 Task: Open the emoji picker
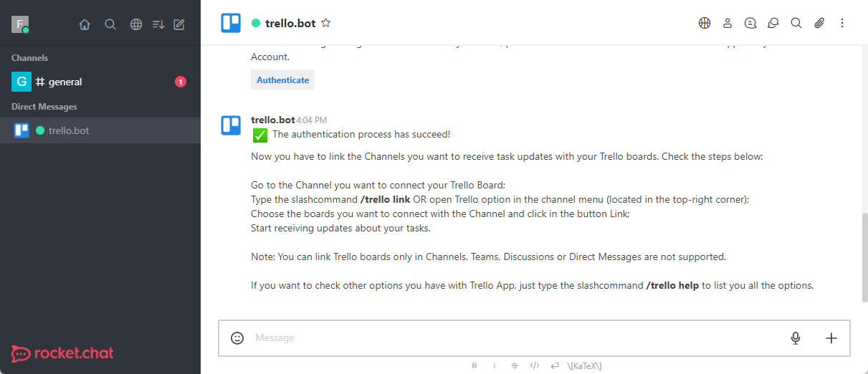pyautogui.click(x=237, y=338)
